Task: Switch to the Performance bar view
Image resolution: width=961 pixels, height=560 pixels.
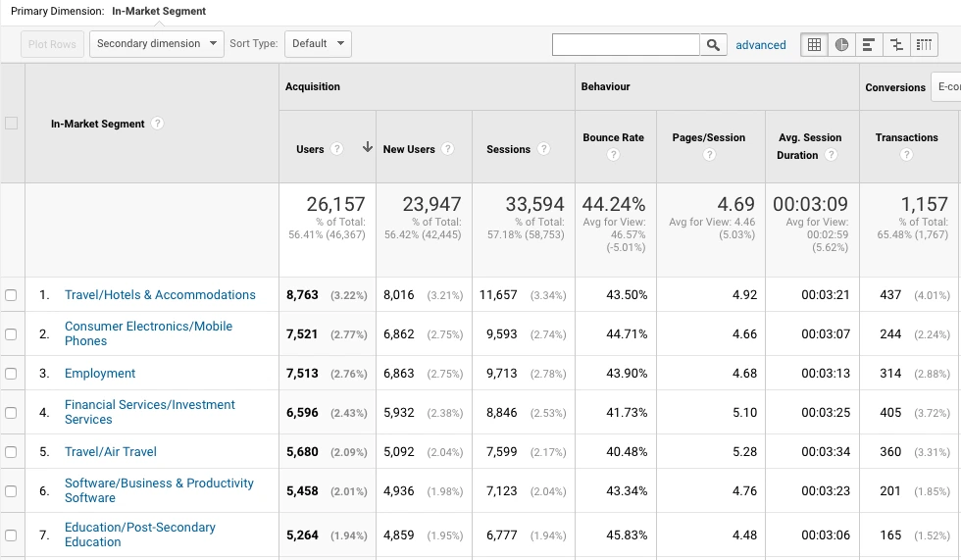Action: pos(869,45)
